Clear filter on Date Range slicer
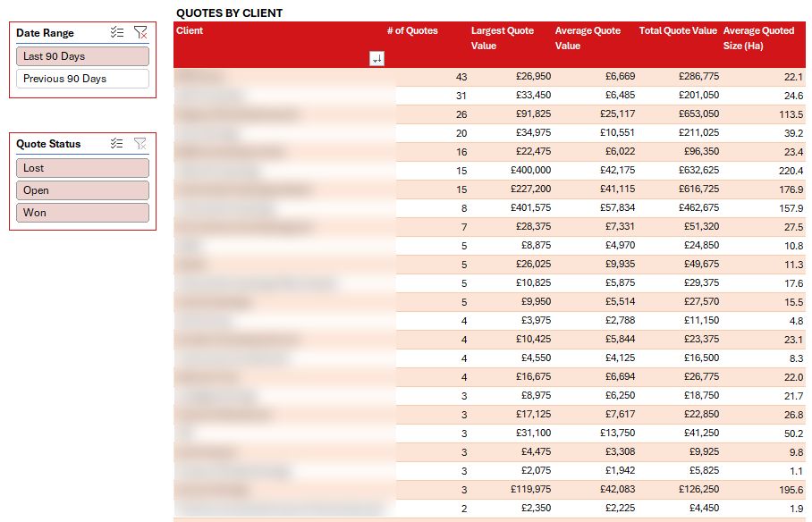 (x=140, y=32)
